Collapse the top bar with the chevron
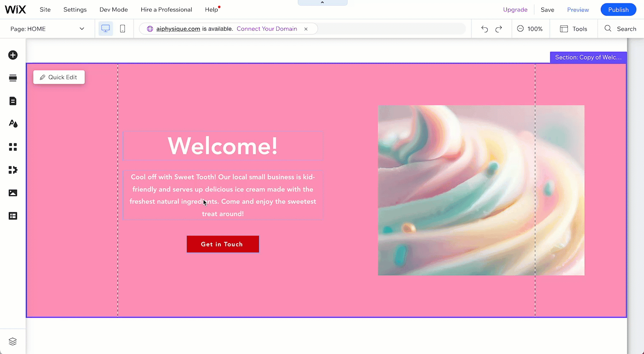644x354 pixels. pos(322,3)
